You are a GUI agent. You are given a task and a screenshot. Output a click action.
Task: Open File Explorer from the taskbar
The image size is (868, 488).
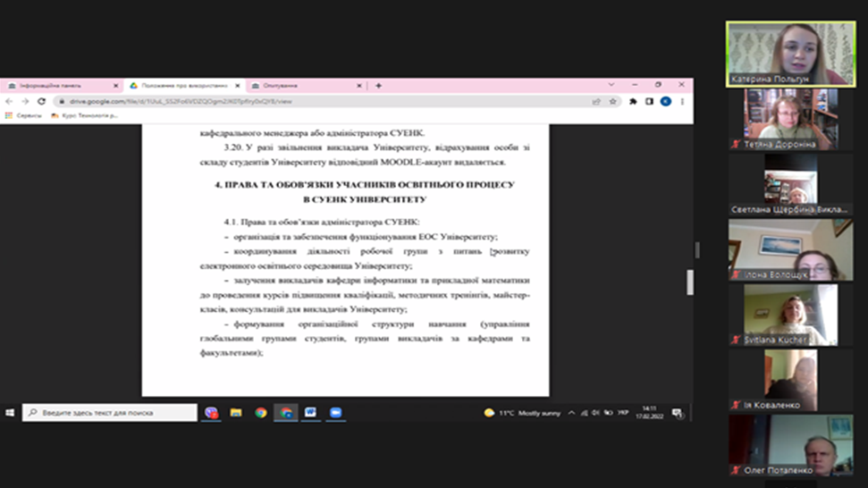pos(236,413)
